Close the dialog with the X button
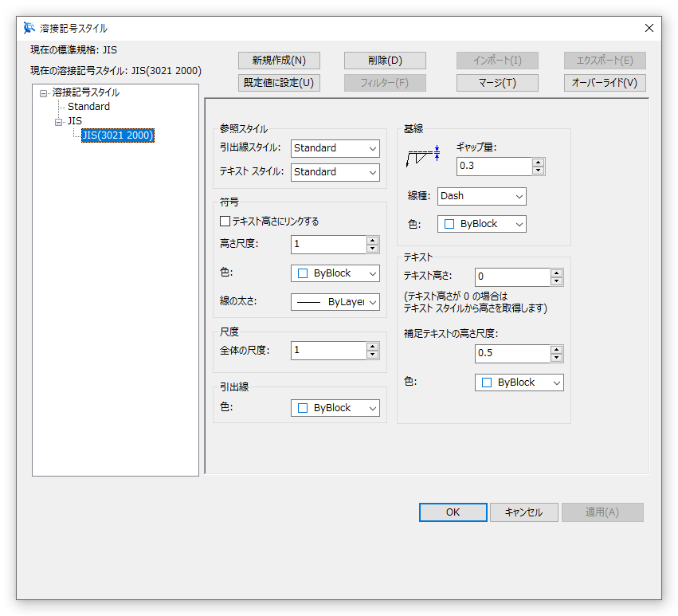678x616 pixels. [649, 28]
